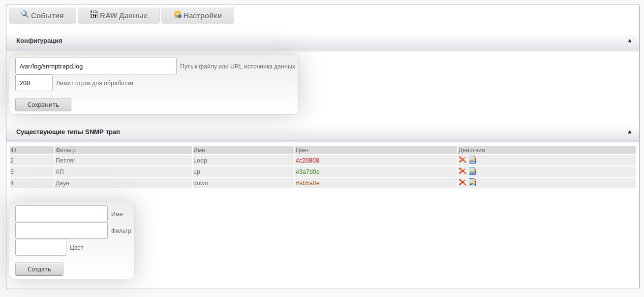
Task: Switch to RAW Данные tab
Action: [x=119, y=15]
